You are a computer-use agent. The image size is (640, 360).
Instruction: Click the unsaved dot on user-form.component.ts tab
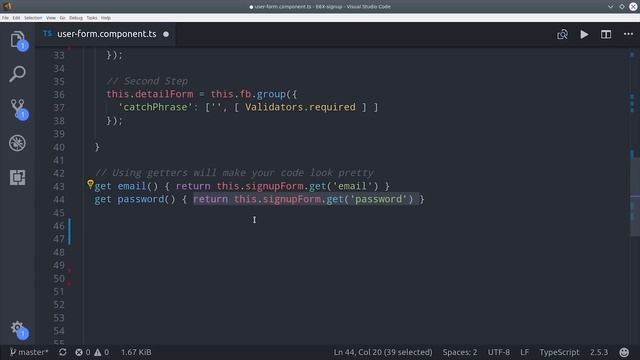(166, 34)
